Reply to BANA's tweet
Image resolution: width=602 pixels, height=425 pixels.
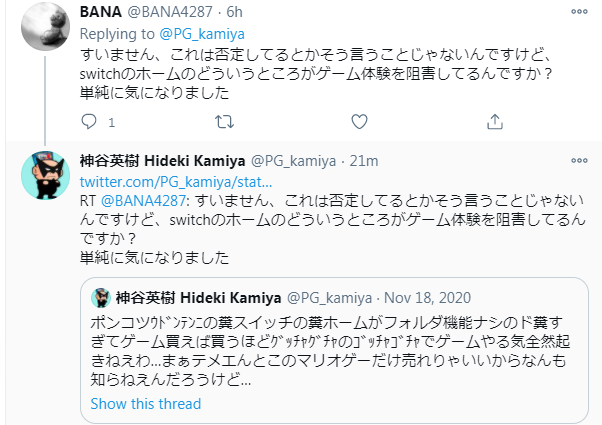[87, 122]
